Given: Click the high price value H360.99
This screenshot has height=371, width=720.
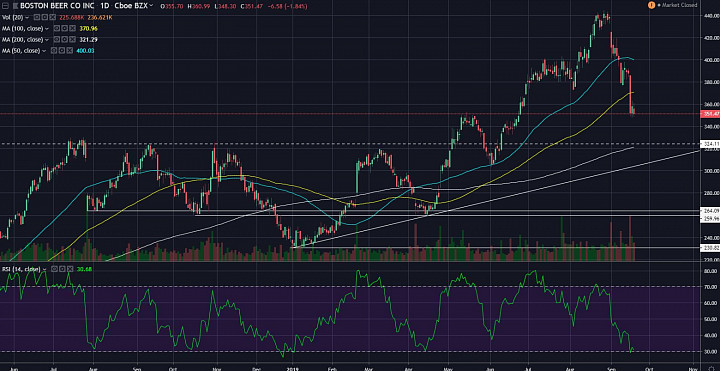Looking at the screenshot, I should [199, 6].
